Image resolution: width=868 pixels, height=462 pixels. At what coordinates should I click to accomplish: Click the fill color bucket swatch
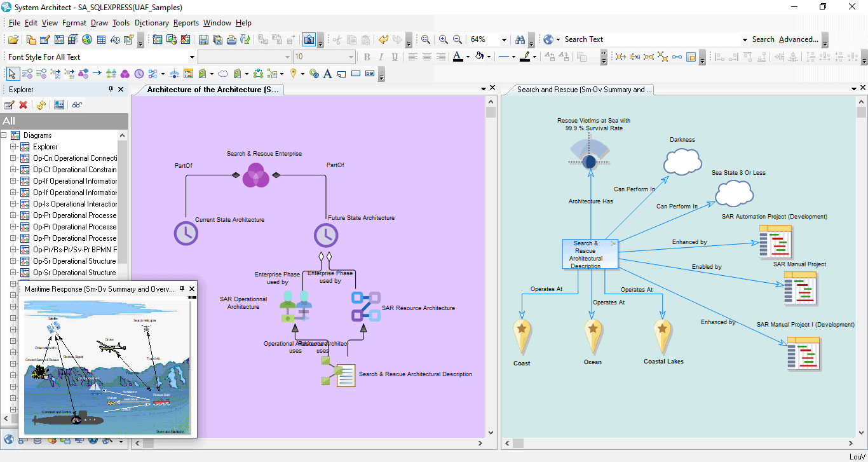(x=480, y=57)
